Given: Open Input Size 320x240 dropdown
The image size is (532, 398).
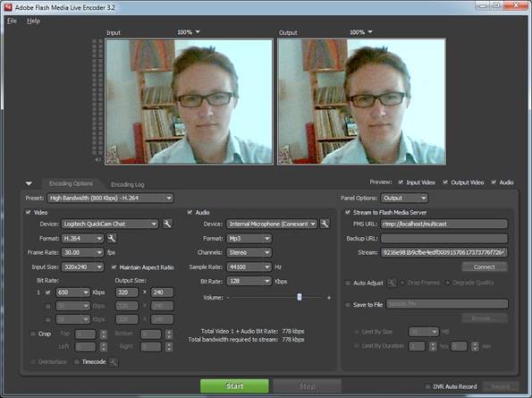Looking at the screenshot, I should coord(82,267).
